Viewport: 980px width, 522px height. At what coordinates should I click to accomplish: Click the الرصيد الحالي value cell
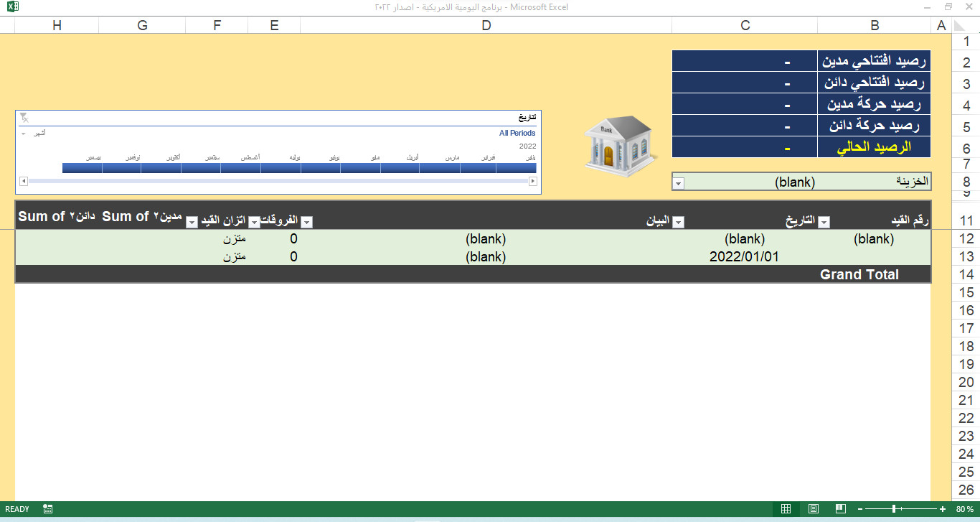[x=745, y=148]
